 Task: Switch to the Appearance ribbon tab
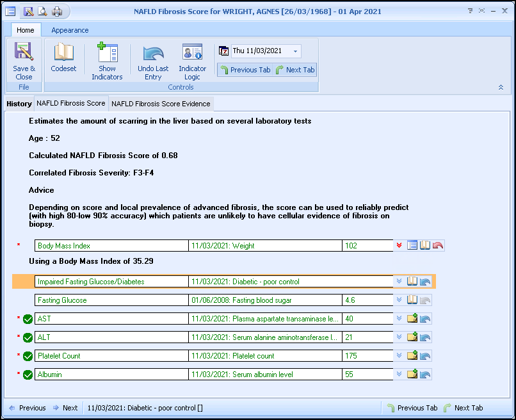70,30
